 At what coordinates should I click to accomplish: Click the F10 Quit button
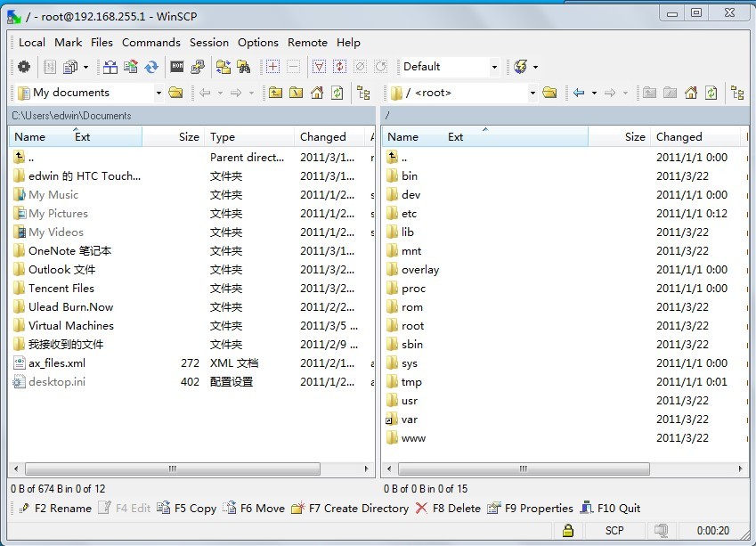[610, 508]
